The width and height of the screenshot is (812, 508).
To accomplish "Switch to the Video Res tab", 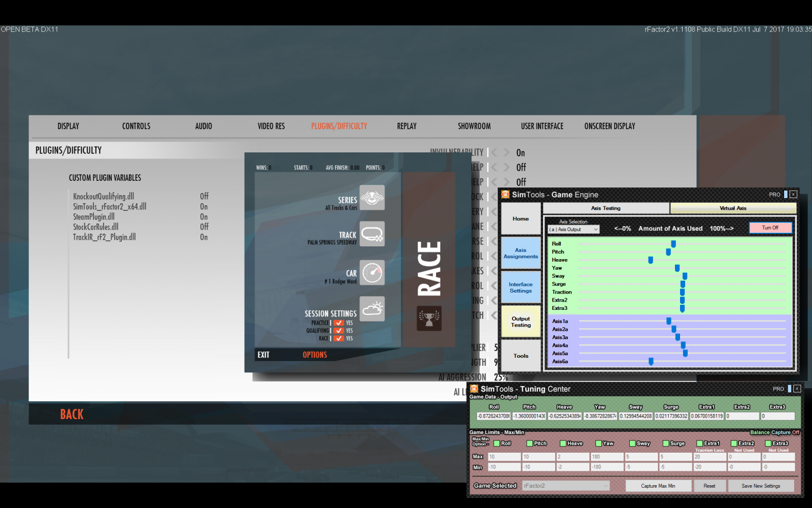I will 271,126.
